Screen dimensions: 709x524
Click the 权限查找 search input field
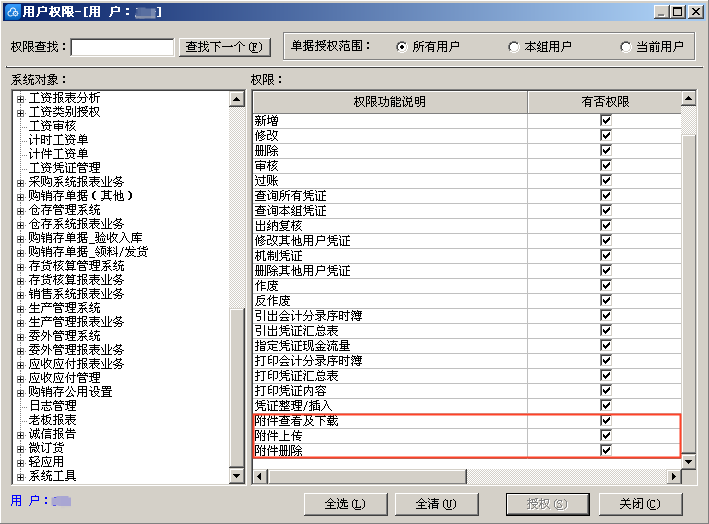coord(123,47)
